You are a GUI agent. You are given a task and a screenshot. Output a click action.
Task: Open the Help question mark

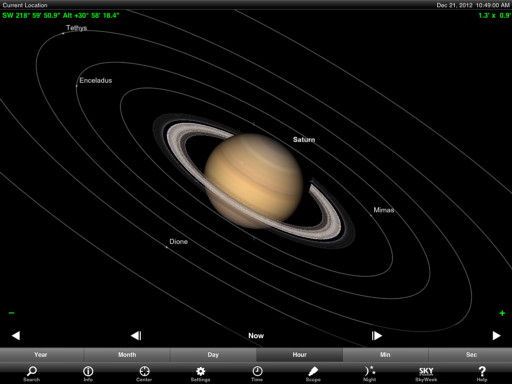[482, 373]
